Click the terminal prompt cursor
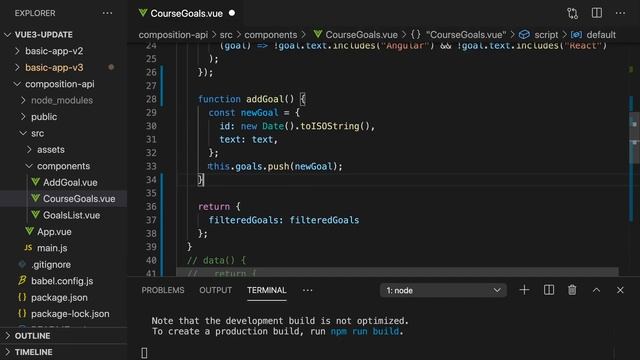 pos(144,353)
